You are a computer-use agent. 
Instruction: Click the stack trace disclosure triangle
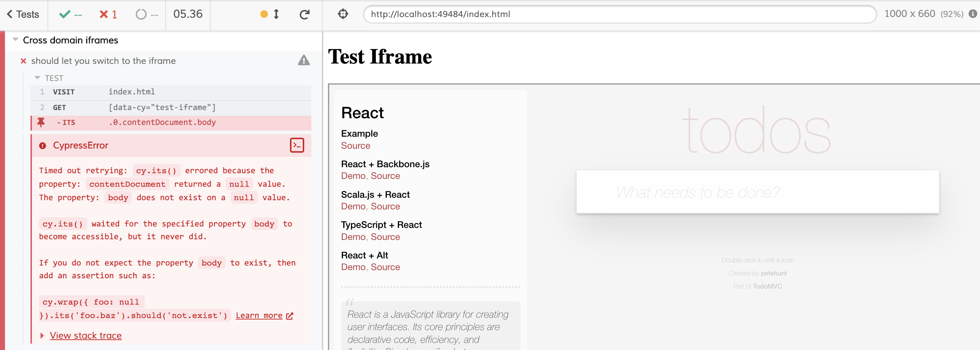point(42,335)
